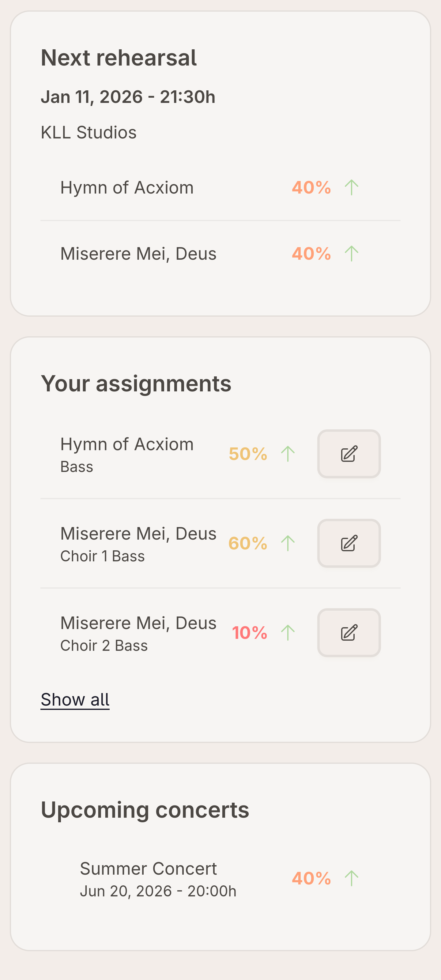
Task: Click the Summer Concert 40% readiness
Action: (311, 878)
